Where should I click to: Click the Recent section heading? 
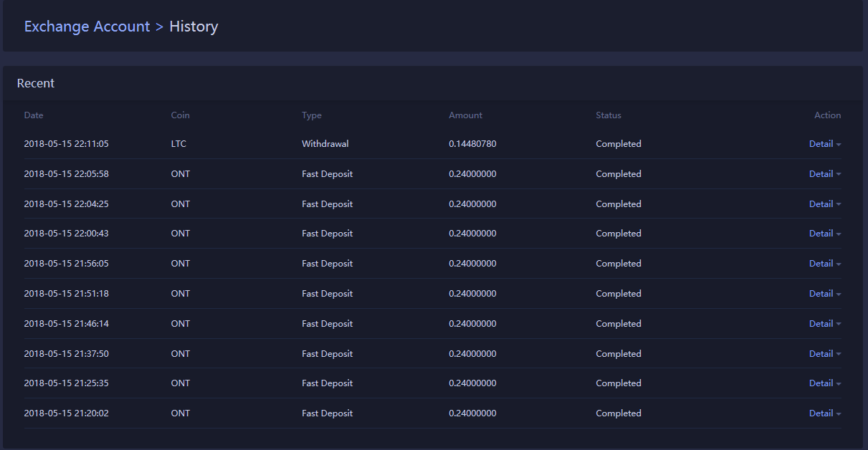point(36,83)
